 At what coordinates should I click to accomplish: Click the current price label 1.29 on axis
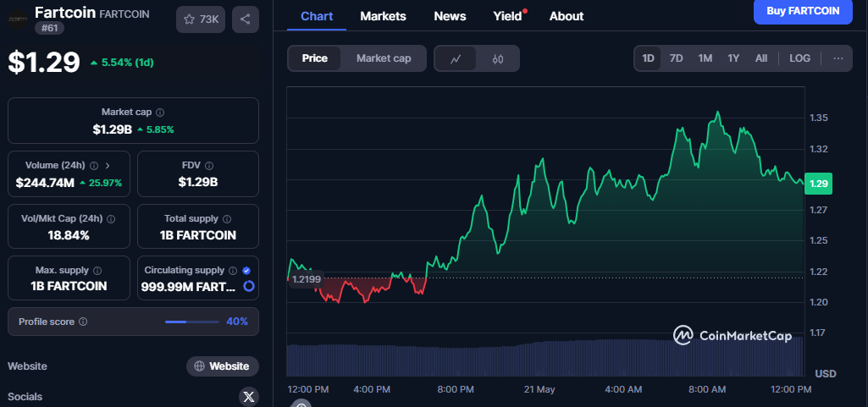coord(818,184)
